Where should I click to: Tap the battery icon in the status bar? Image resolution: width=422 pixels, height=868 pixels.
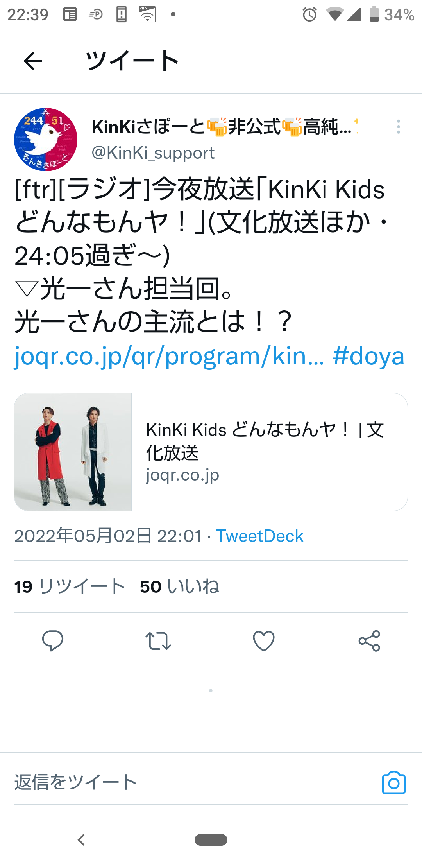click(x=374, y=14)
